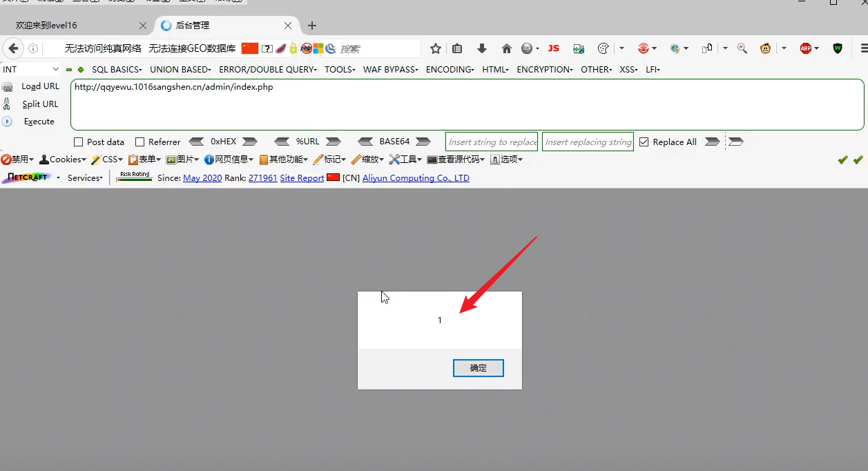
Task: Click the 确定 button in the dialog
Action: click(478, 367)
